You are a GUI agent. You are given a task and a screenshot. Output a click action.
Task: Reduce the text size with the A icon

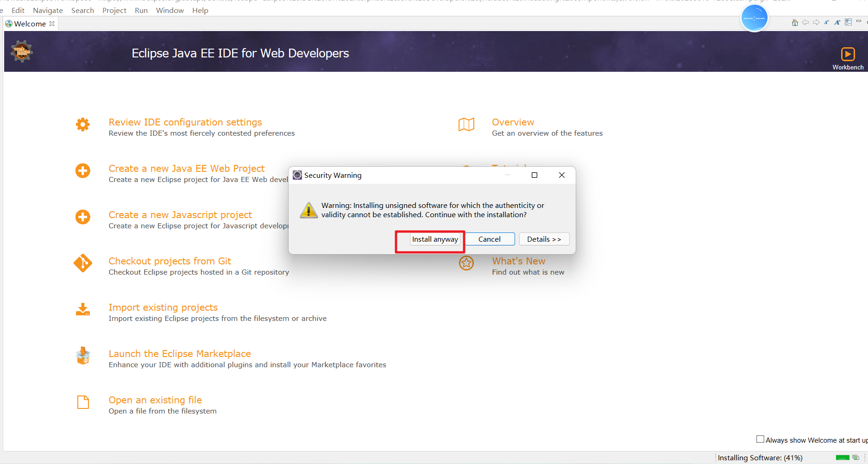[x=827, y=22]
